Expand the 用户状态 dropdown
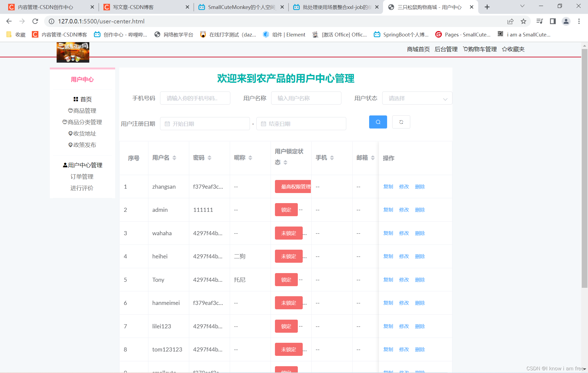Screen dimensions: 588x373 [x=417, y=98]
